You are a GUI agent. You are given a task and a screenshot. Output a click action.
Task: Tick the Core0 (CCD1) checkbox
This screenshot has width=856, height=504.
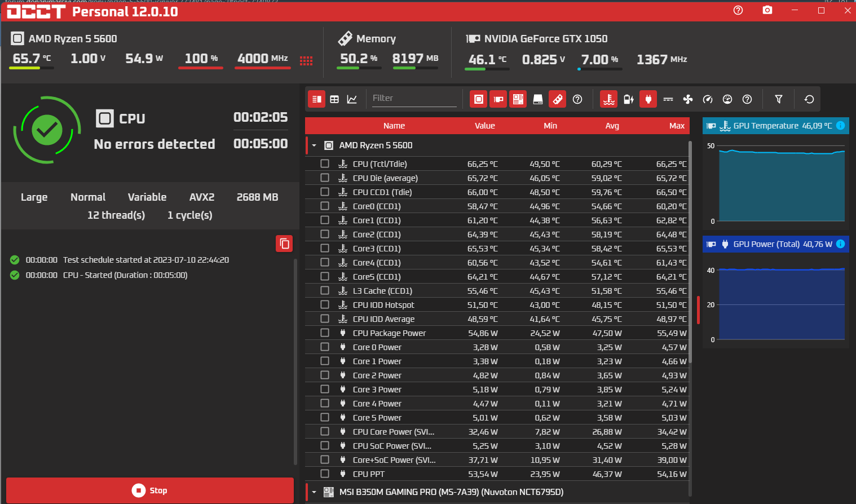(x=325, y=206)
